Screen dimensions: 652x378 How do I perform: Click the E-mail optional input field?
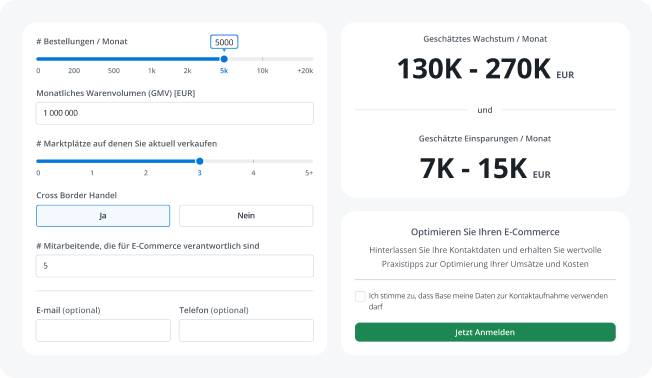pyautogui.click(x=103, y=331)
